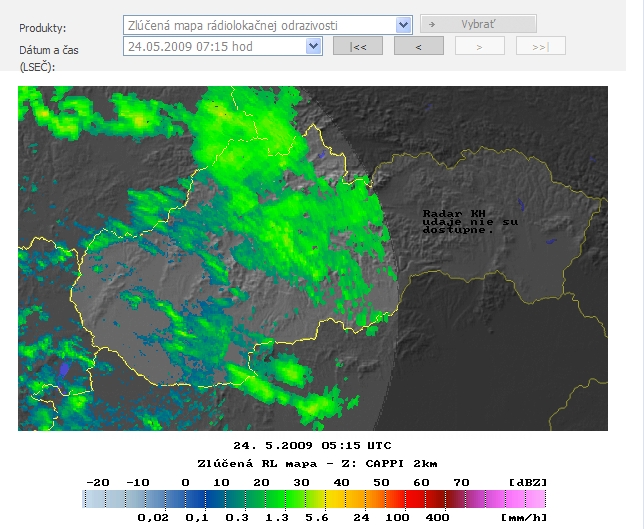Click the arrow icon inside Vybrať button
This screenshot has height=529, width=644.
coord(431,25)
